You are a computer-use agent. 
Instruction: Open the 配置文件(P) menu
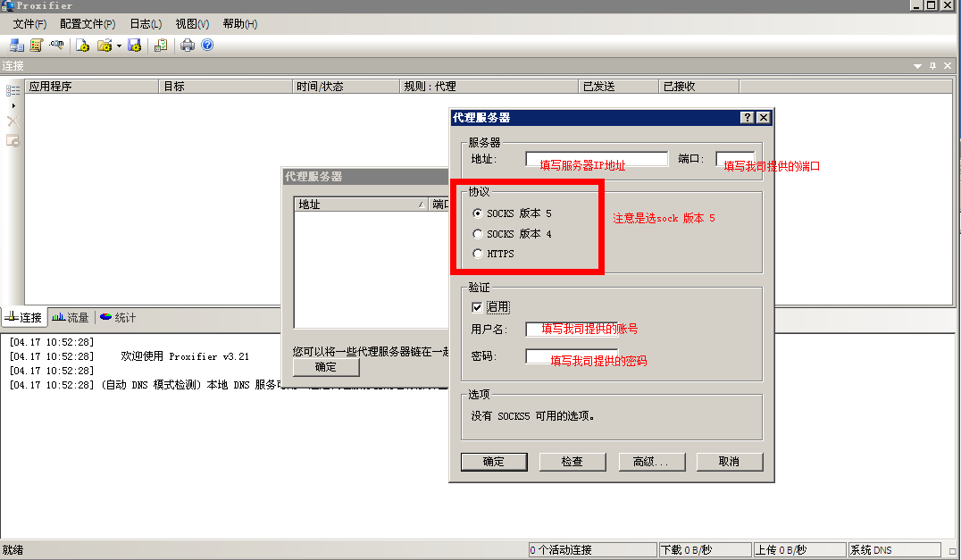(88, 24)
